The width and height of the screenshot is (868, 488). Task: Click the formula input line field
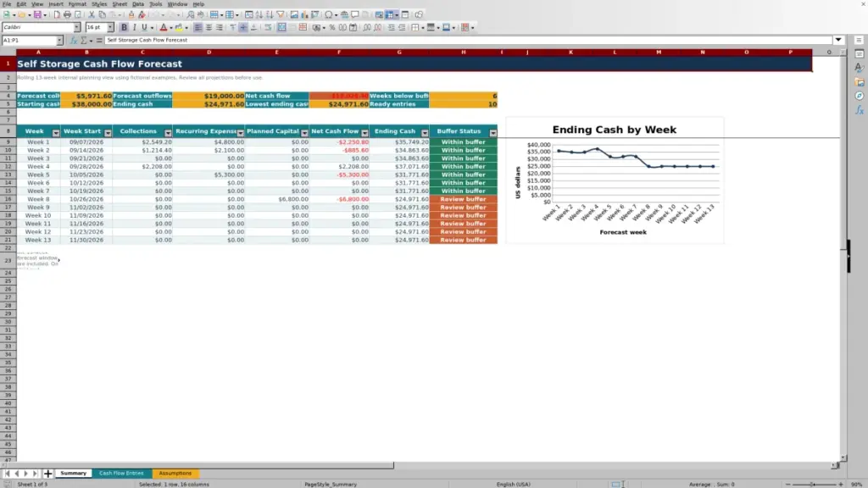coord(468,40)
